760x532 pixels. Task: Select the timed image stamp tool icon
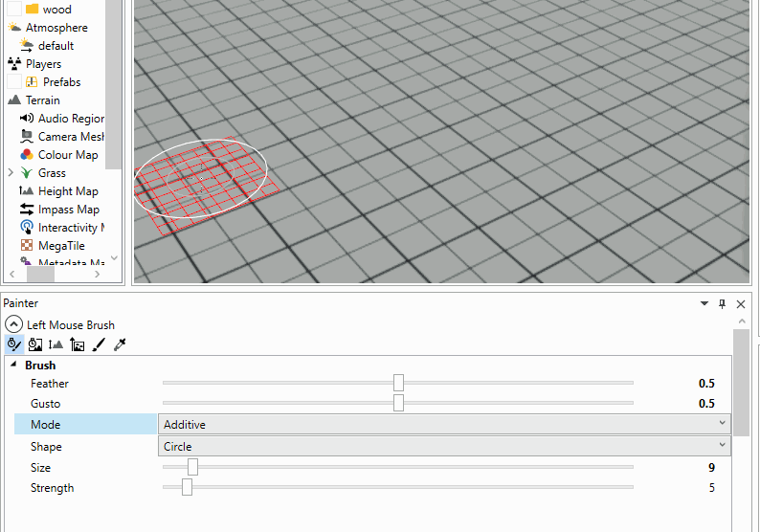coord(34,344)
